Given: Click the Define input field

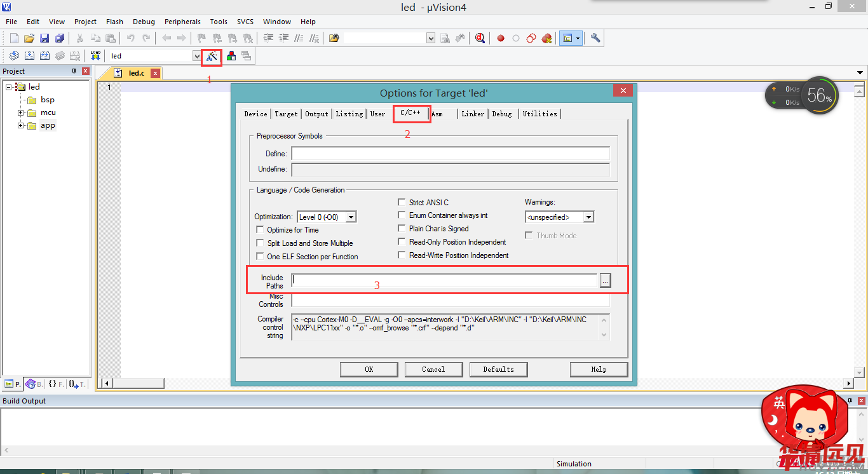Looking at the screenshot, I should click(x=450, y=154).
